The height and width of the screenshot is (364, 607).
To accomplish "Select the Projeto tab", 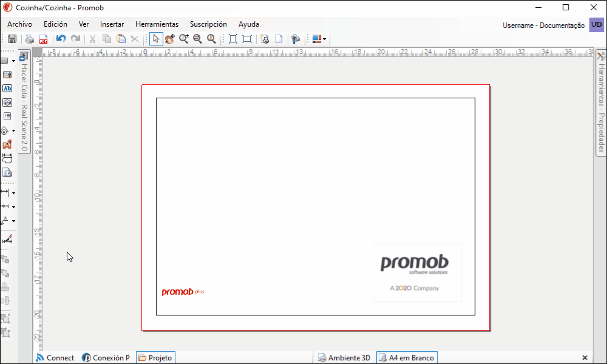I will pos(155,358).
